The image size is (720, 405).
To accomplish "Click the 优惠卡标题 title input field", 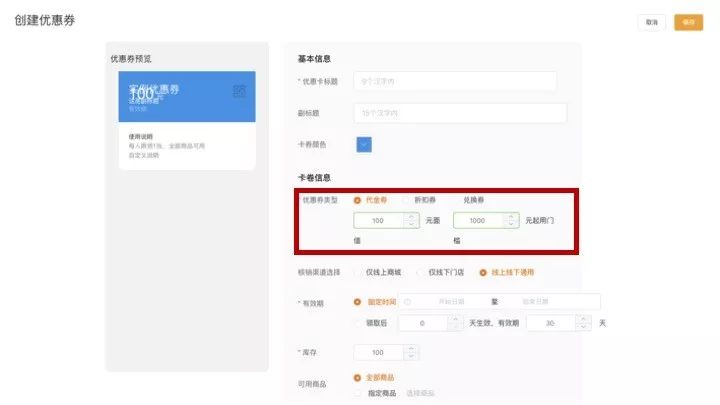I will tap(455, 81).
